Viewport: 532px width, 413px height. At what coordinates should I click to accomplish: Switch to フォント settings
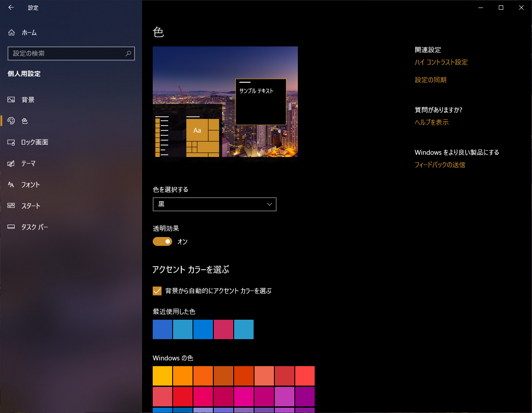(71, 184)
